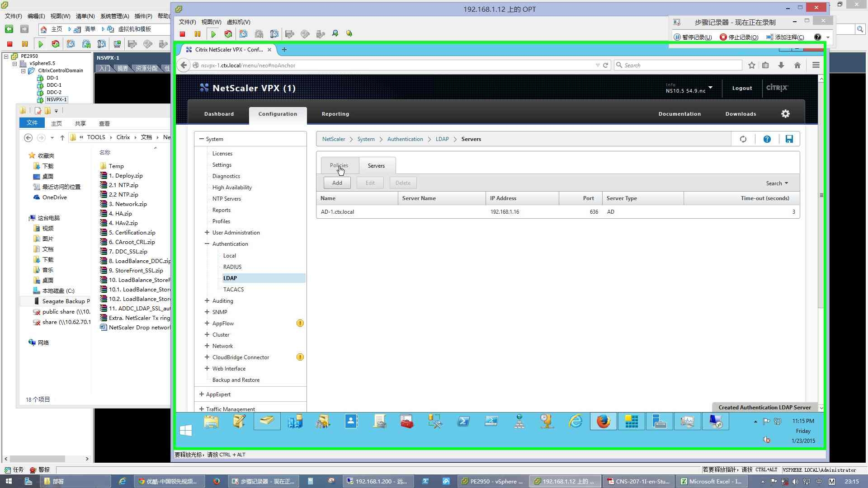
Task: Click Add LDAP server button
Action: coord(337,183)
